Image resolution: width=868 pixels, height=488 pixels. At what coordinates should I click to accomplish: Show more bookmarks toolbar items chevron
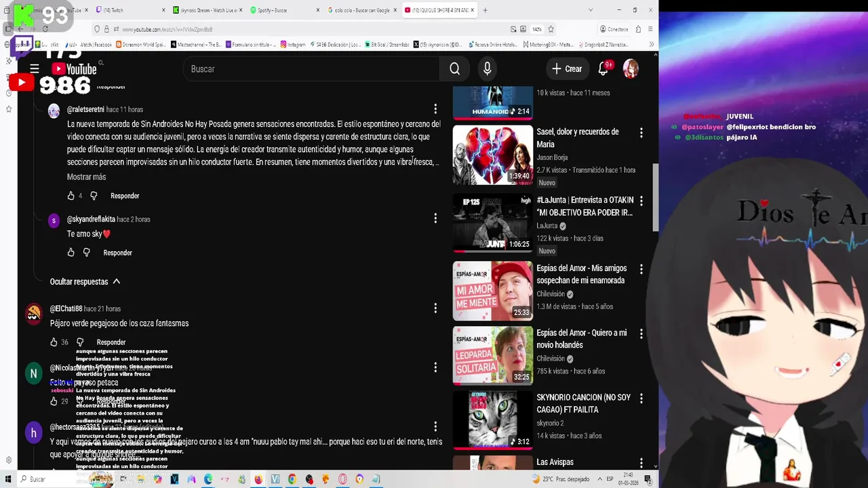(652, 45)
